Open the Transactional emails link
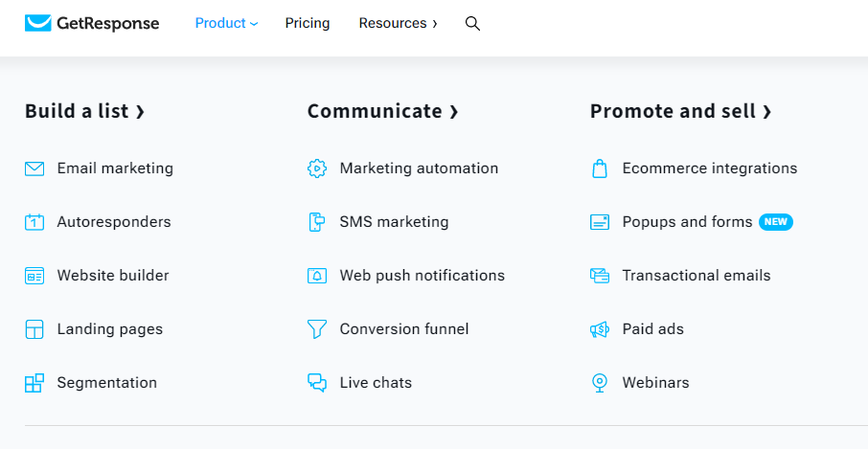The width and height of the screenshot is (868, 449). [x=697, y=276]
